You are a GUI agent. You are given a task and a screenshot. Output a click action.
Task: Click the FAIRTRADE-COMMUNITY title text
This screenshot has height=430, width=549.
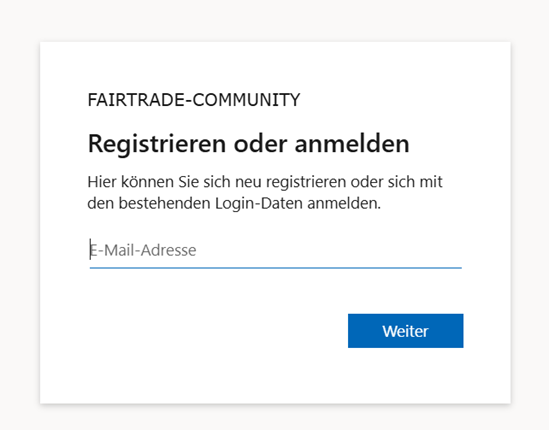pyautogui.click(x=194, y=100)
